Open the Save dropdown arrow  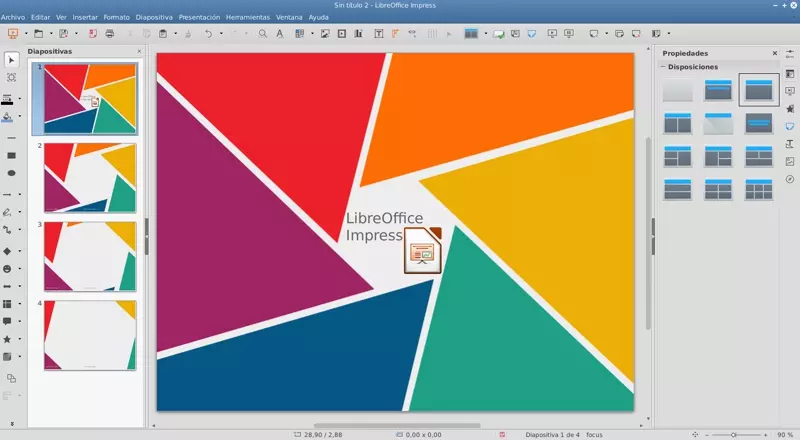(x=76, y=34)
